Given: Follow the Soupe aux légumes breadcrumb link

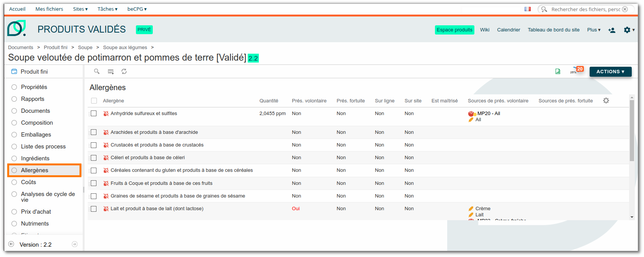Looking at the screenshot, I should click(x=125, y=48).
